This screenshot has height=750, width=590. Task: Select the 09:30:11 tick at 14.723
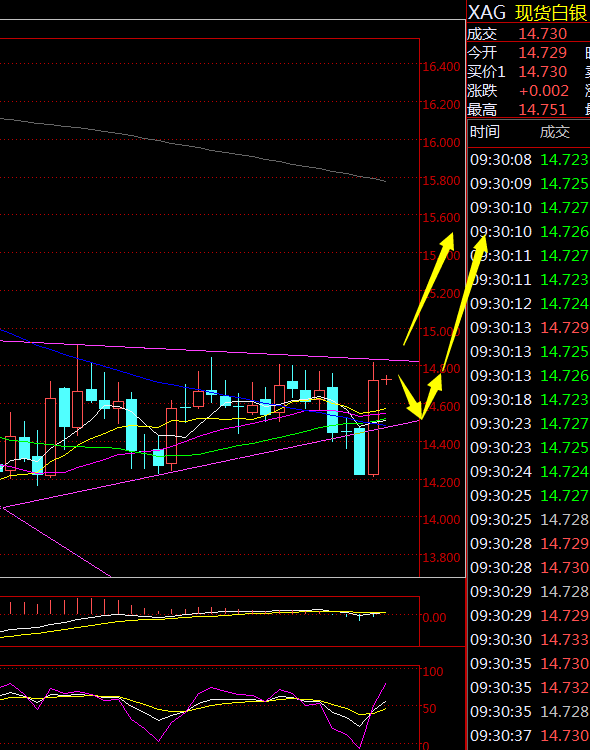coord(529,280)
